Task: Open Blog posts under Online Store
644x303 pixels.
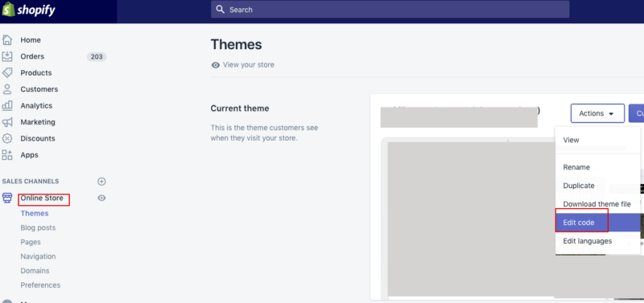Action: click(x=38, y=227)
